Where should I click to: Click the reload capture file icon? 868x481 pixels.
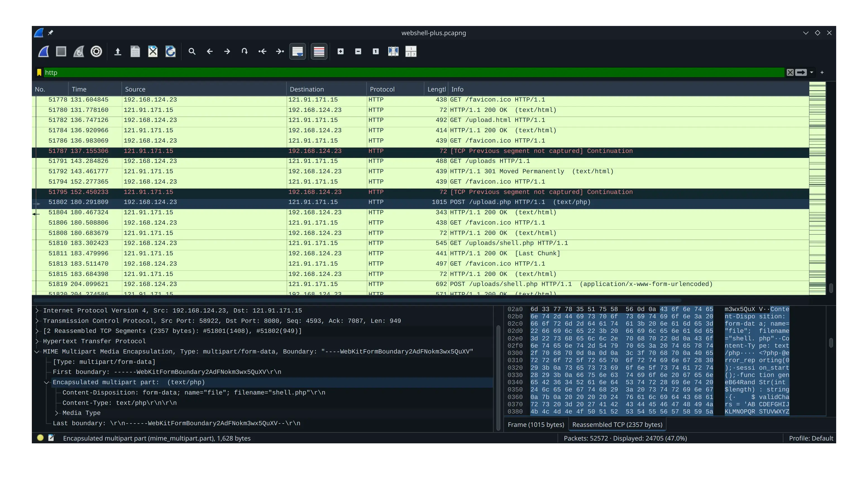[171, 52]
